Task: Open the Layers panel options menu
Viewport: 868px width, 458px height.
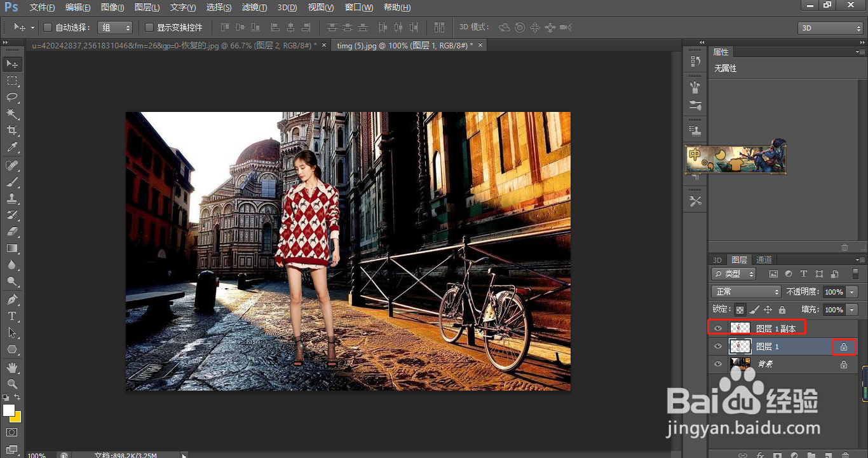Action: pos(861,260)
